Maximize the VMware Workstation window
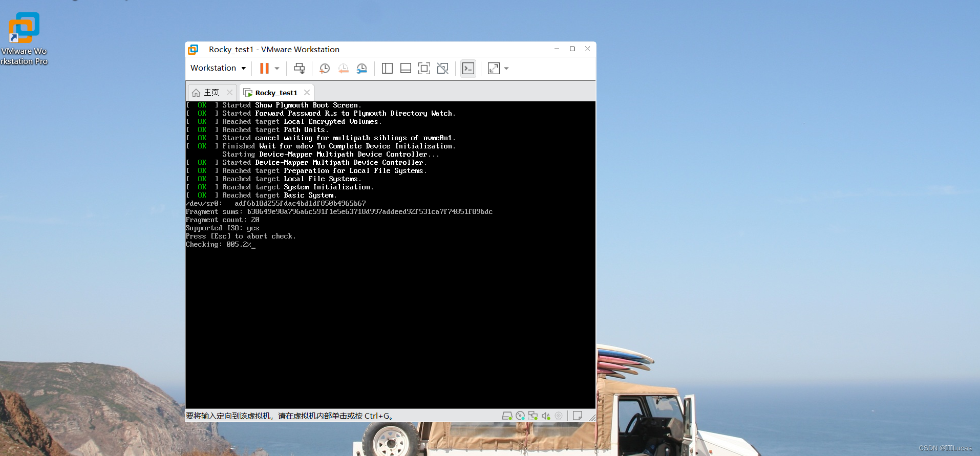 (x=572, y=49)
